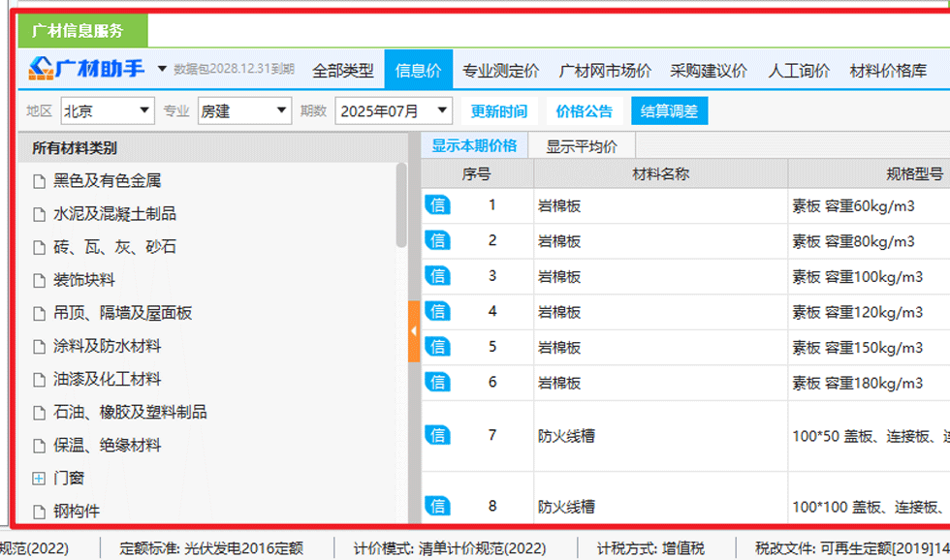Click the 信 icon for row 4
The width and height of the screenshot is (950, 560).
coord(438,311)
